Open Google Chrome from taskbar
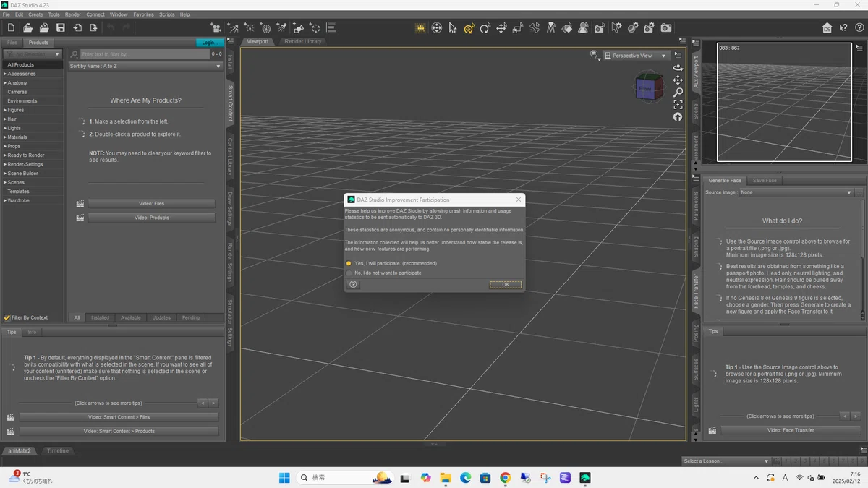 (505, 478)
